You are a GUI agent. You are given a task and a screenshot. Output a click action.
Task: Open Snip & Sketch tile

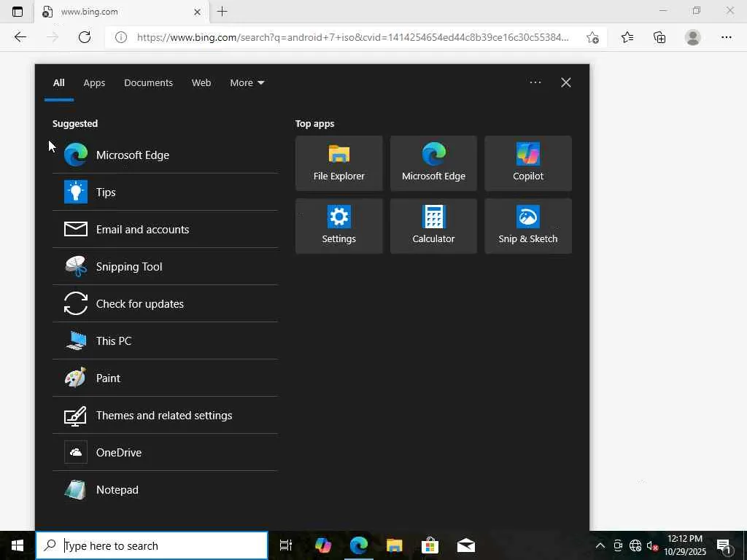click(528, 226)
